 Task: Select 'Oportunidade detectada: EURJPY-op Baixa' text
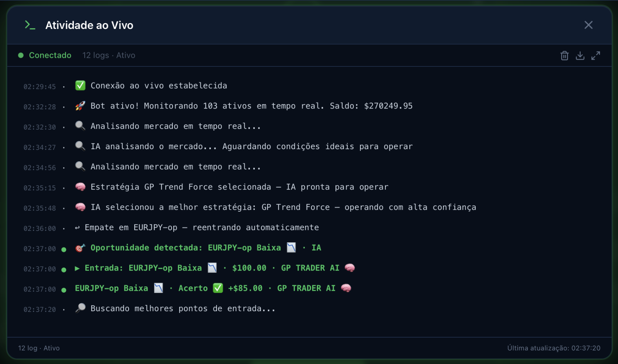[186, 248]
